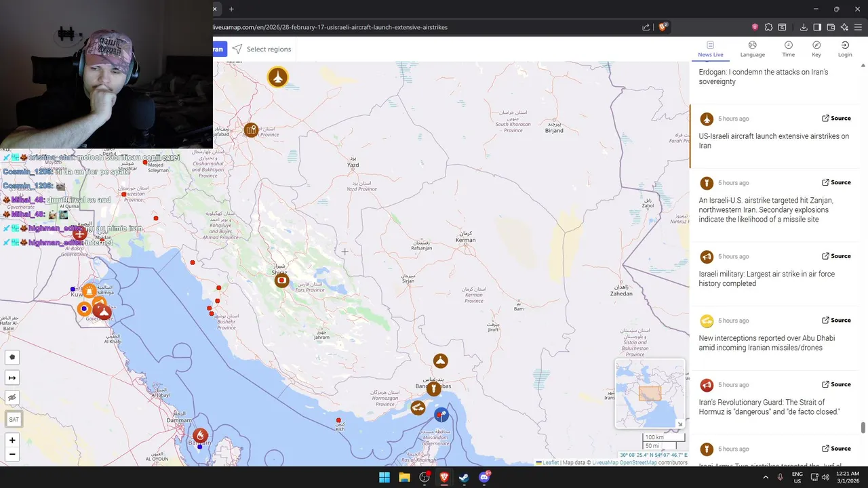Click the bomb marker on Bandar Abbas
Image resolution: width=868 pixels, height=488 pixels.
(x=433, y=389)
